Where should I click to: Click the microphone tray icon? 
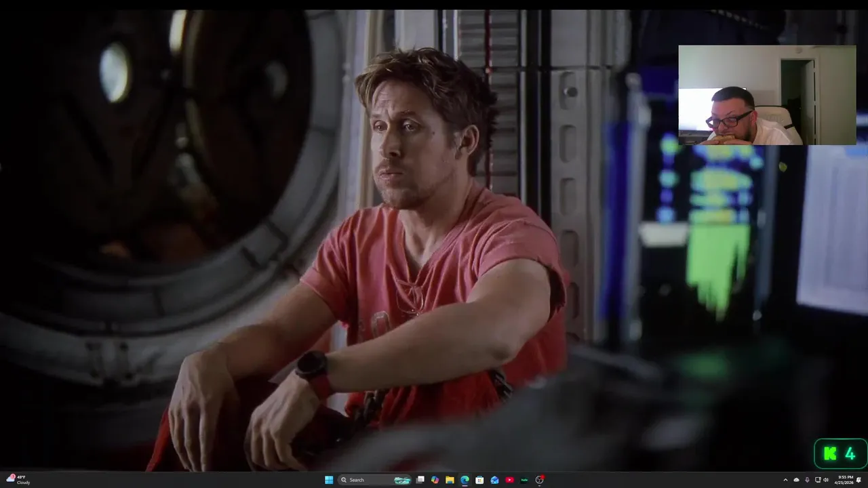807,480
